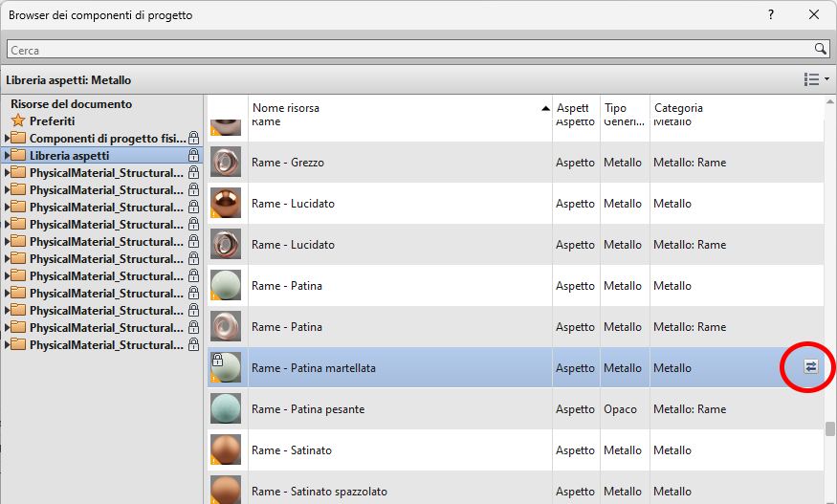This screenshot has width=837, height=504.
Task: Select the Rame - Patina pesante thumbnail
Action: 227,409
